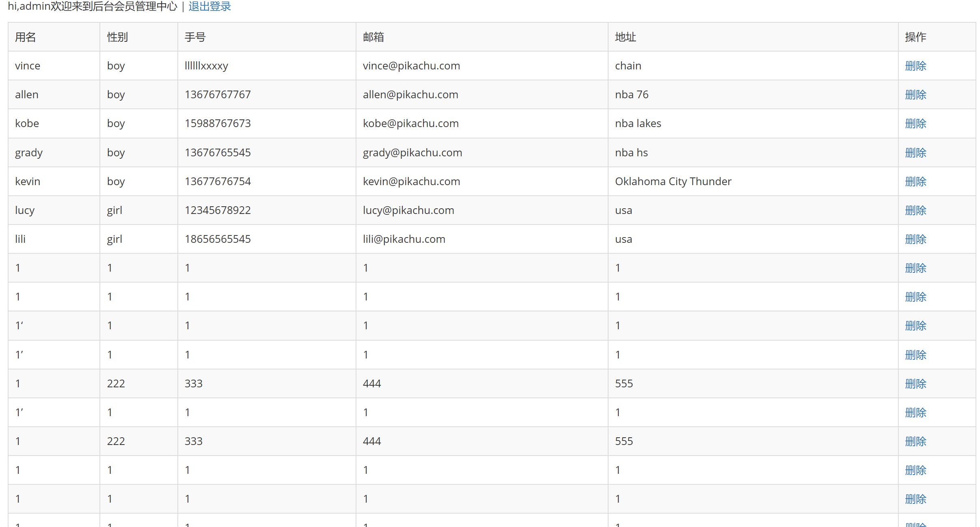Click the nba lakes address cell
This screenshot has height=527, width=980.
[x=638, y=123]
